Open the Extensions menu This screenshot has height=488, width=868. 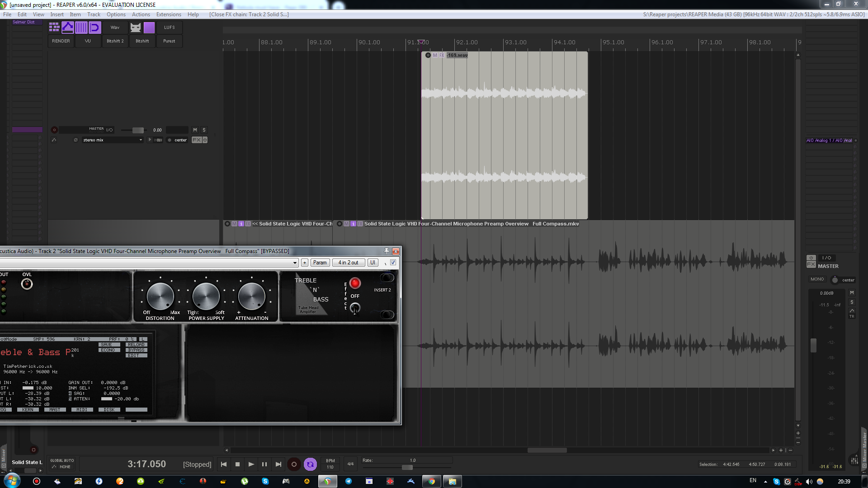tap(169, 14)
